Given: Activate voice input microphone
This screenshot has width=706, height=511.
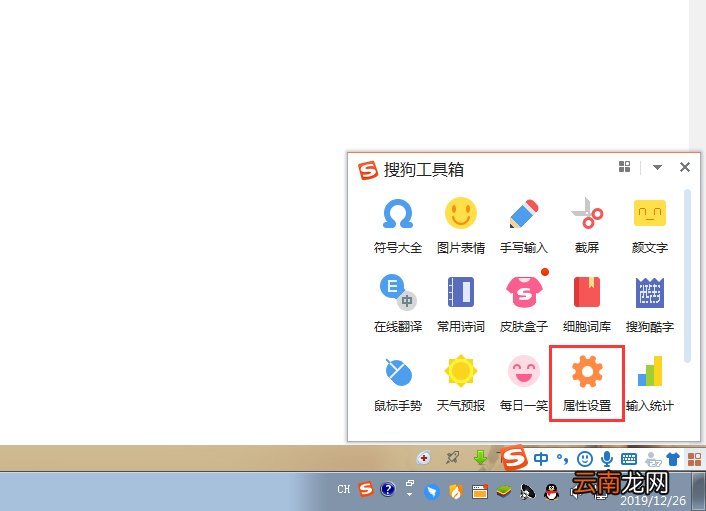Looking at the screenshot, I should tap(607, 459).
